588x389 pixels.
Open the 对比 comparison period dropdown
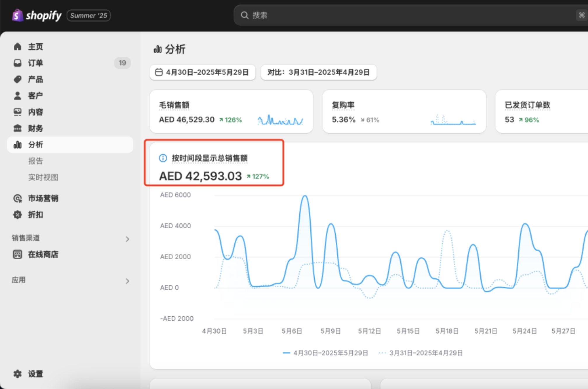[x=319, y=72]
